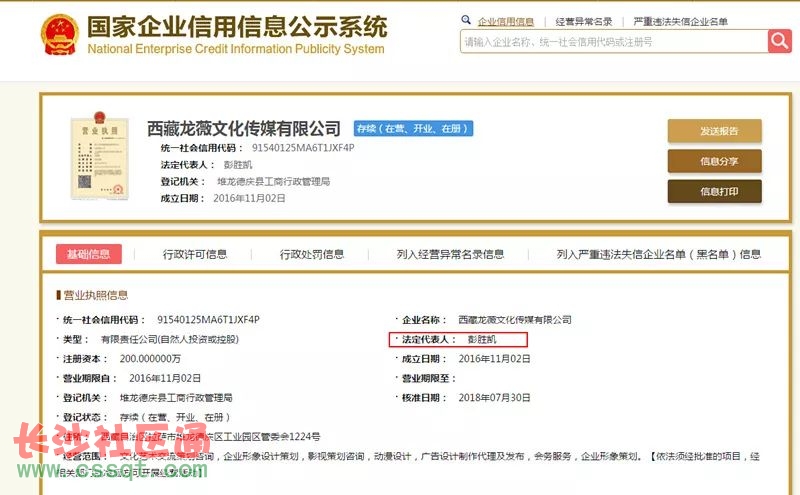Click the header 登记机关 value 堆龙德庆县工商行政管理局

click(x=273, y=182)
